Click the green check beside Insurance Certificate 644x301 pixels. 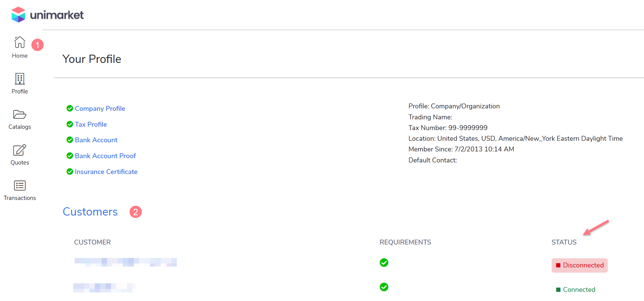(x=70, y=172)
